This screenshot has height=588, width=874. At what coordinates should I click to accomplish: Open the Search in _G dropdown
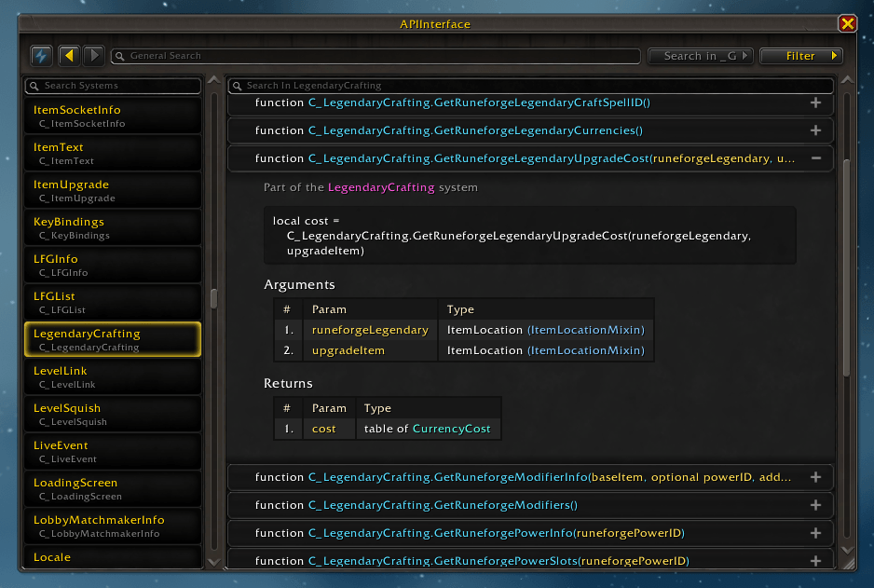click(701, 56)
